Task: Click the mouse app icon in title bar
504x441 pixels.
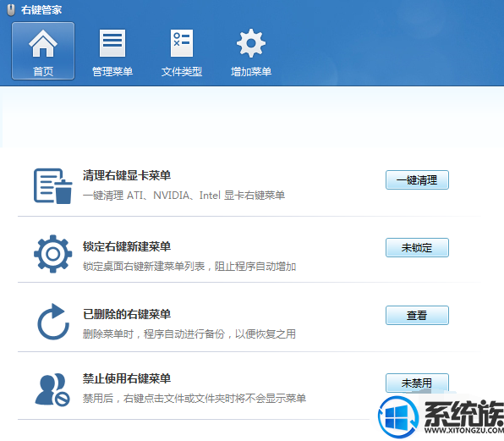Action: tap(11, 10)
